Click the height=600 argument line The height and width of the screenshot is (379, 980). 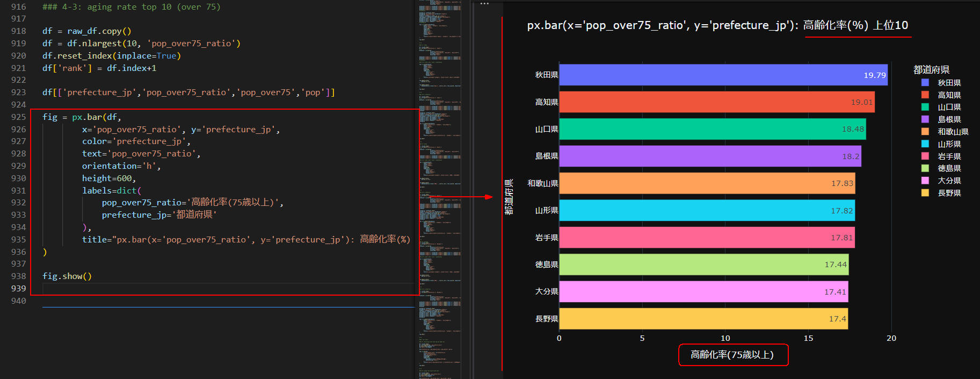point(109,178)
